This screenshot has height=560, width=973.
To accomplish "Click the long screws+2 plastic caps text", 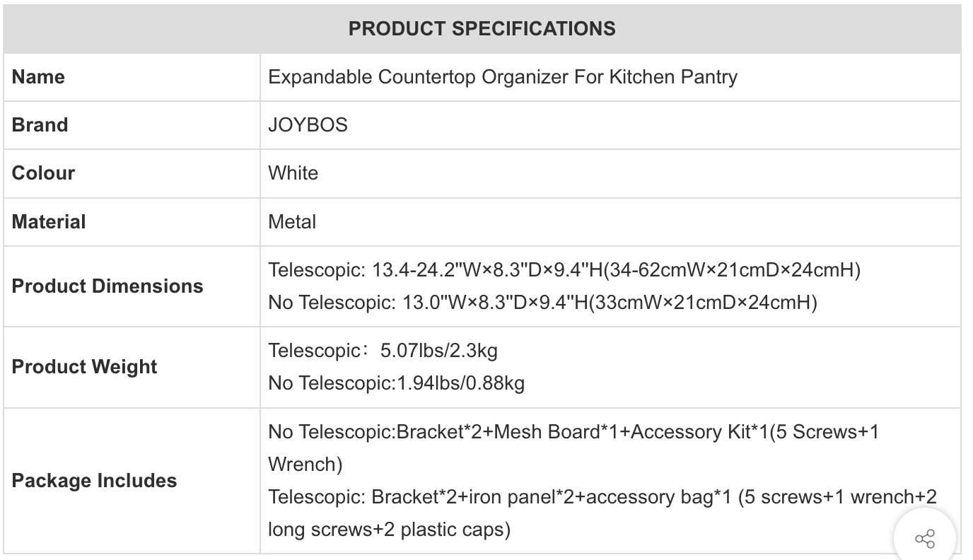I will pos(389,530).
